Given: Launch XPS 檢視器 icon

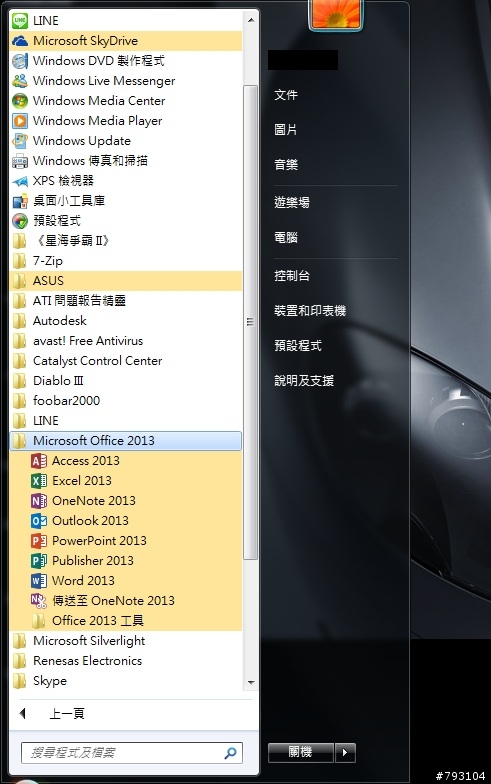Looking at the screenshot, I should [x=20, y=180].
